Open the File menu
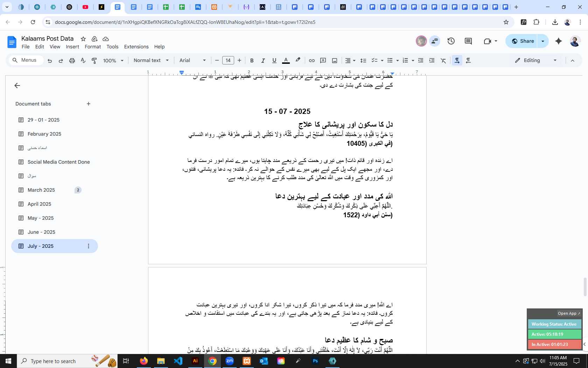588x368 pixels. (x=26, y=47)
